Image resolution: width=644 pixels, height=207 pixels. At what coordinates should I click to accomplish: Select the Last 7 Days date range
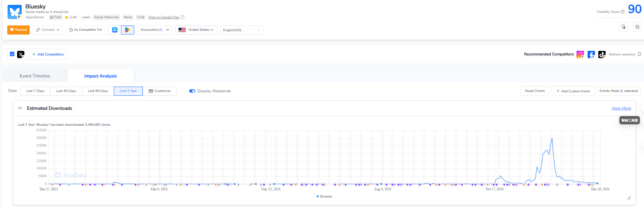tap(35, 91)
